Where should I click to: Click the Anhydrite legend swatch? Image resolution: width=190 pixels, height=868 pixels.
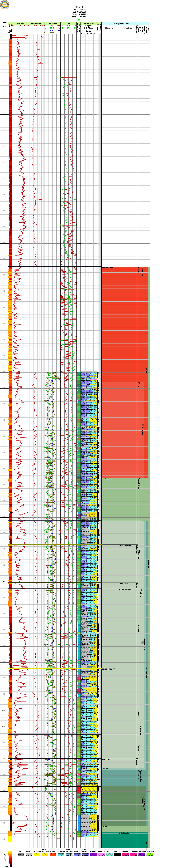coord(101,854)
